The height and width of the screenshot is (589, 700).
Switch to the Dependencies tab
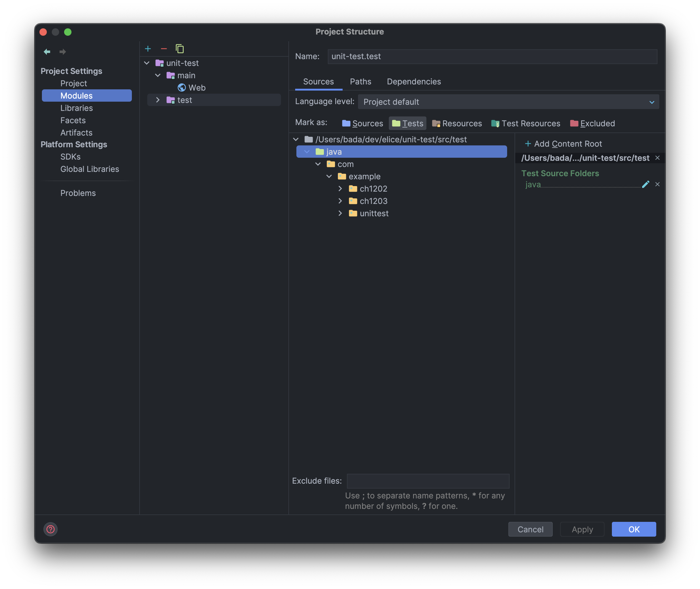click(x=413, y=82)
